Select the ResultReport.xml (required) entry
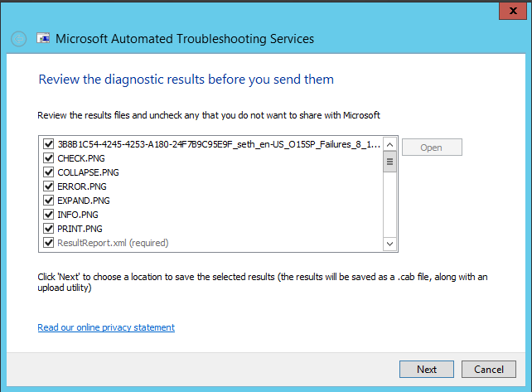Viewport: 532px width, 392px height. (113, 243)
